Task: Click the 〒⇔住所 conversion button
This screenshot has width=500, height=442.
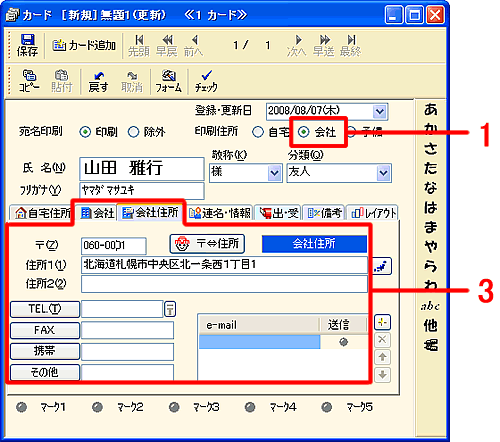Action: click(207, 244)
